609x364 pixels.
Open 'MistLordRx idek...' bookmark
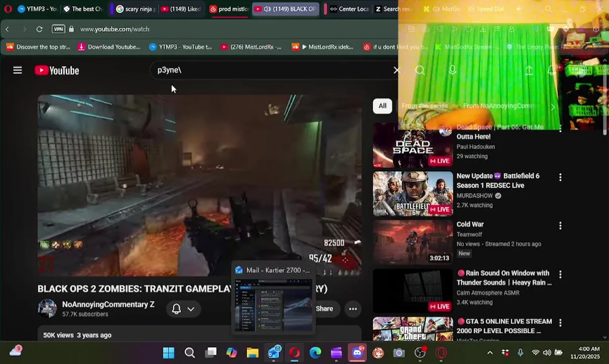pos(323,47)
